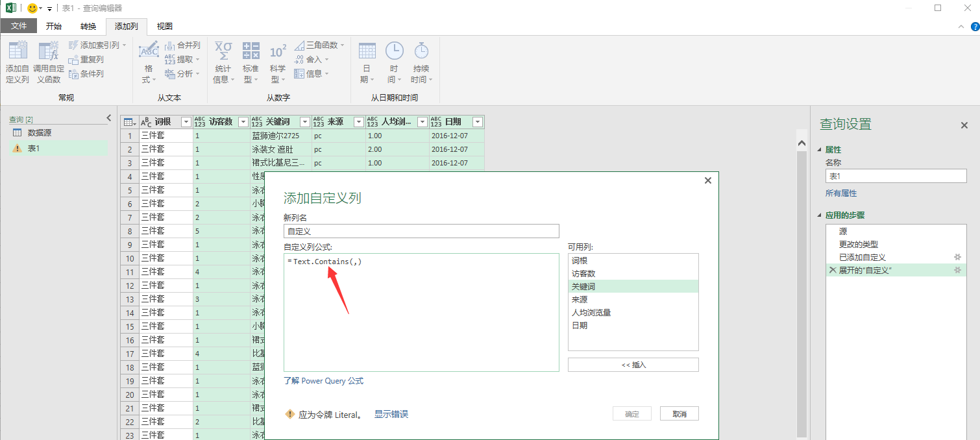Click the 条件列 icon in ribbon
The width and height of the screenshot is (980, 440).
coord(73,73)
